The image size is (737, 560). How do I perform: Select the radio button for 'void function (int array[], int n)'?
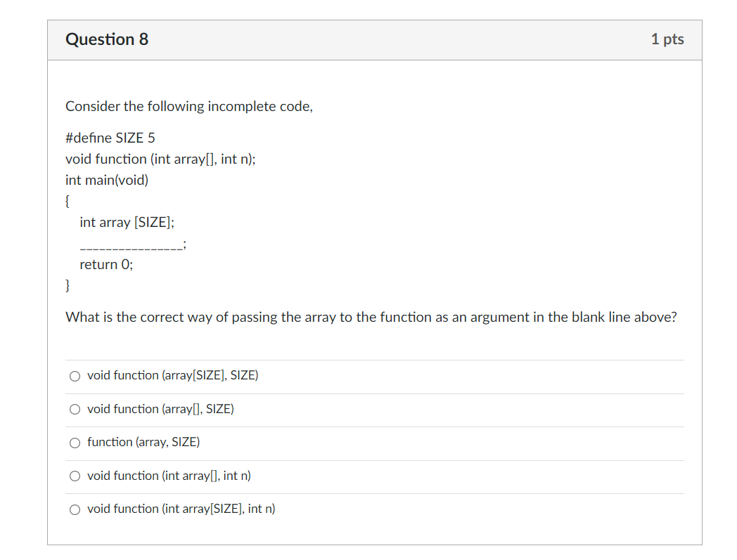click(75, 476)
